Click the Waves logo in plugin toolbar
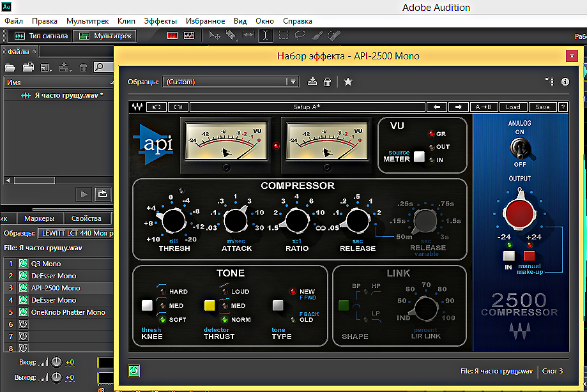Viewport: 587px width, 392px height. pos(137,107)
